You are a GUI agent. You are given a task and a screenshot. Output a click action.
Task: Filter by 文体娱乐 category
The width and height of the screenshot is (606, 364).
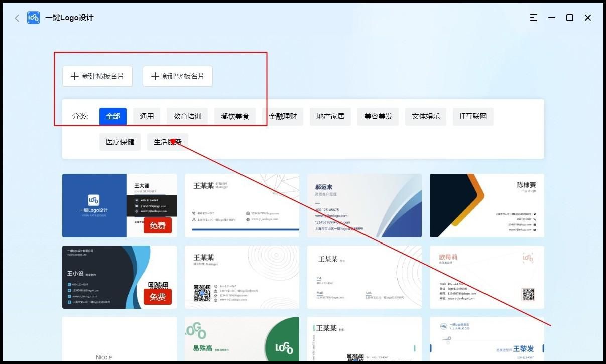click(426, 116)
